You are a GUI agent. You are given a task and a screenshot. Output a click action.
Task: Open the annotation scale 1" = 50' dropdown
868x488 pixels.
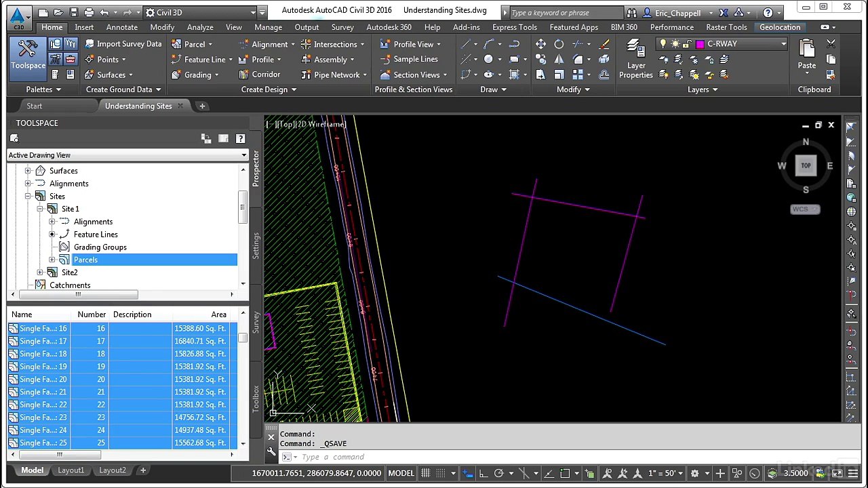(x=667, y=473)
